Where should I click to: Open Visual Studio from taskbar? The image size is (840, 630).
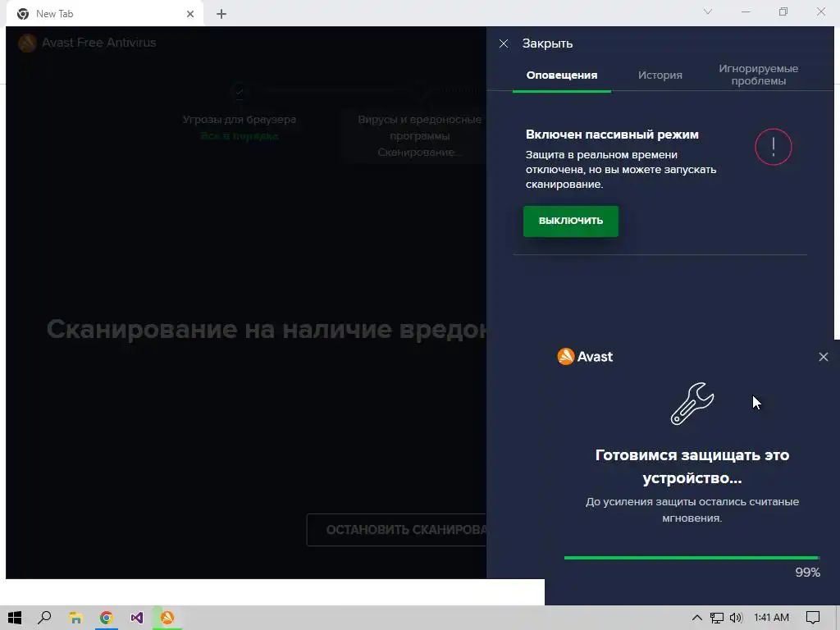click(x=137, y=618)
